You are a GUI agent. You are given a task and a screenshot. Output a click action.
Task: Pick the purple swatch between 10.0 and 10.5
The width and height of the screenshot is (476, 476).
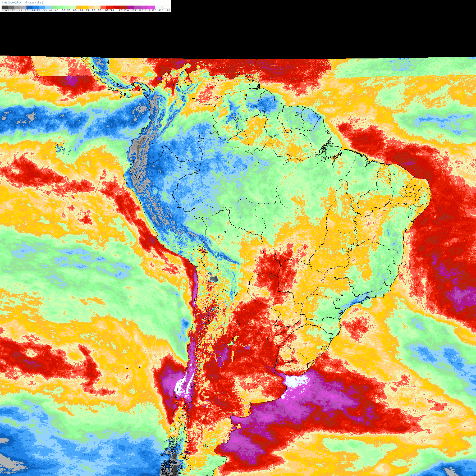click(x=131, y=7)
